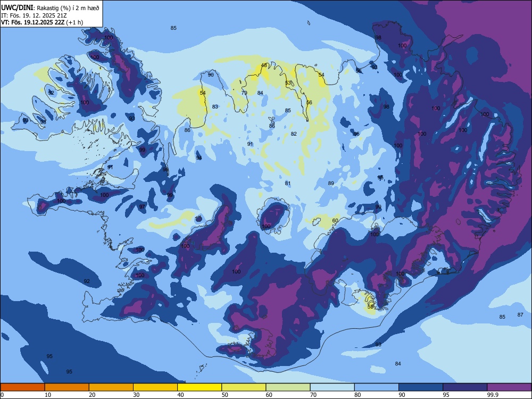532x399 pixels.
Task: Click the '87' value in the southeast sea
Action: tap(520, 314)
